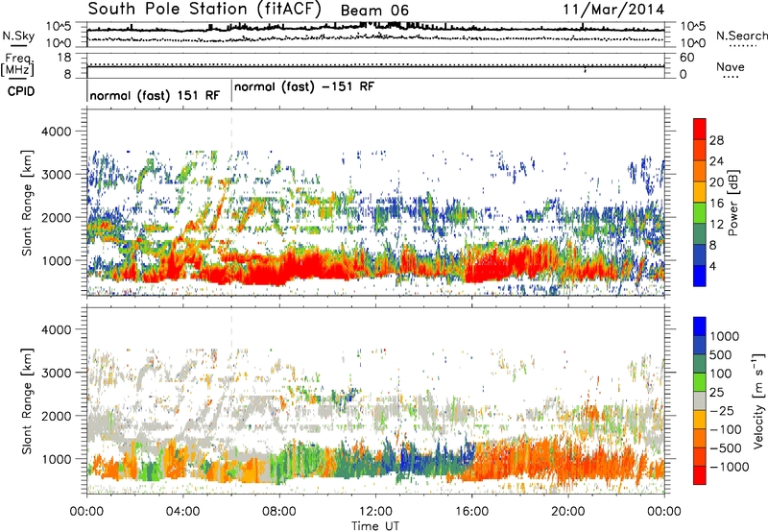Click the dashed CPID change marker in the power panel
Screen dimensions: 768x532
point(231,203)
